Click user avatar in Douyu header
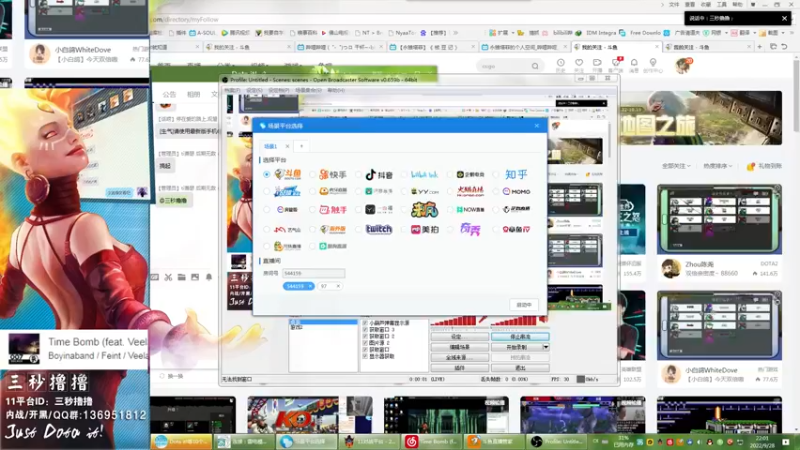The width and height of the screenshot is (800, 450). [x=683, y=65]
